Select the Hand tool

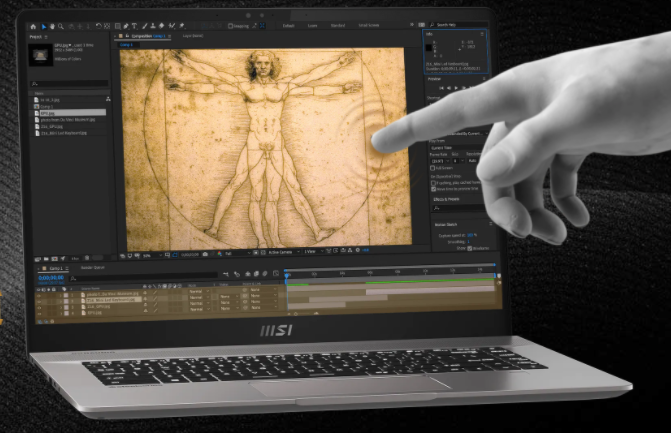tap(52, 27)
